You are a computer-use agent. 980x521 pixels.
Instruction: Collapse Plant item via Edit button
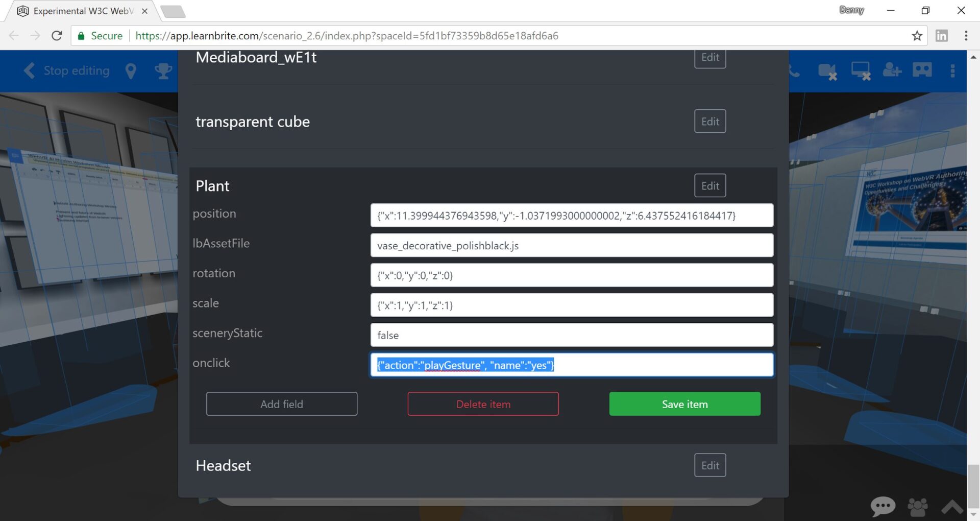[710, 186]
